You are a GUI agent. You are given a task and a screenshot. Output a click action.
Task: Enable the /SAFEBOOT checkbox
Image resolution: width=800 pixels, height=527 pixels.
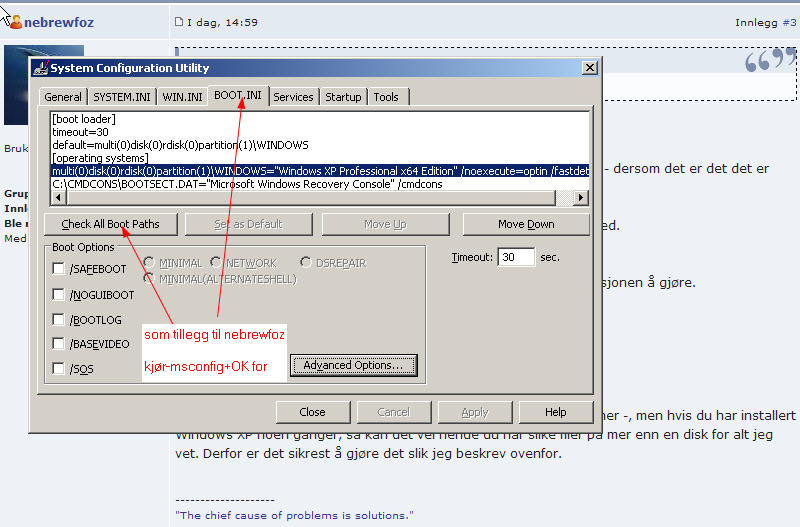click(x=58, y=268)
